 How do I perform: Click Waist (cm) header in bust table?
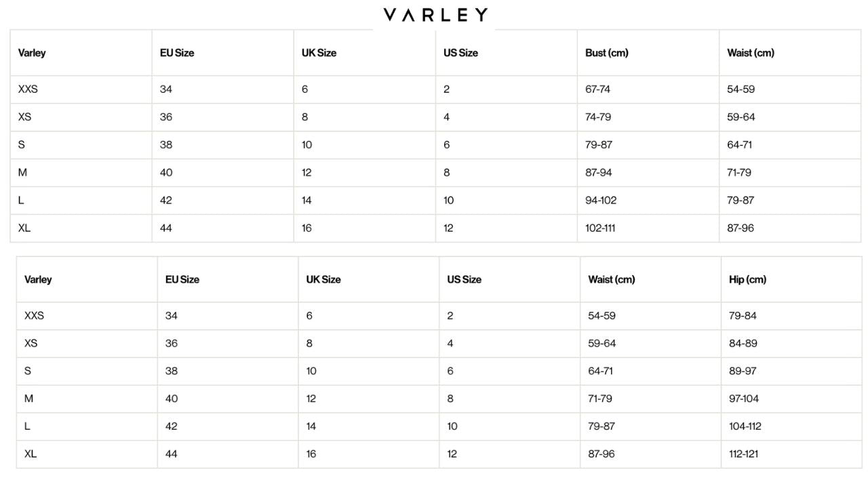click(x=750, y=53)
